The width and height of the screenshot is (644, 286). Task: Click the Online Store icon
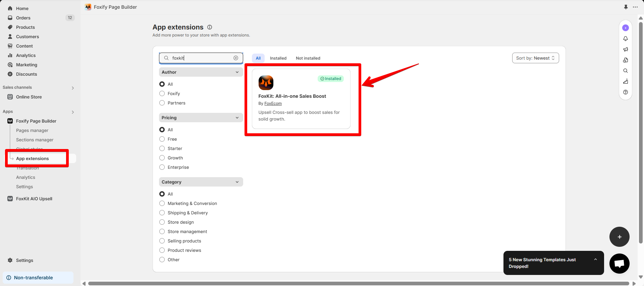tap(10, 97)
